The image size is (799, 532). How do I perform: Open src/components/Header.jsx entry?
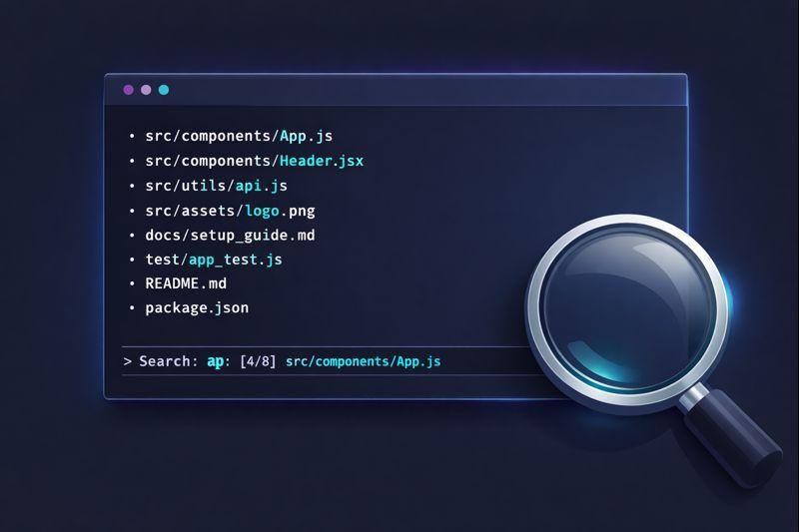(255, 161)
